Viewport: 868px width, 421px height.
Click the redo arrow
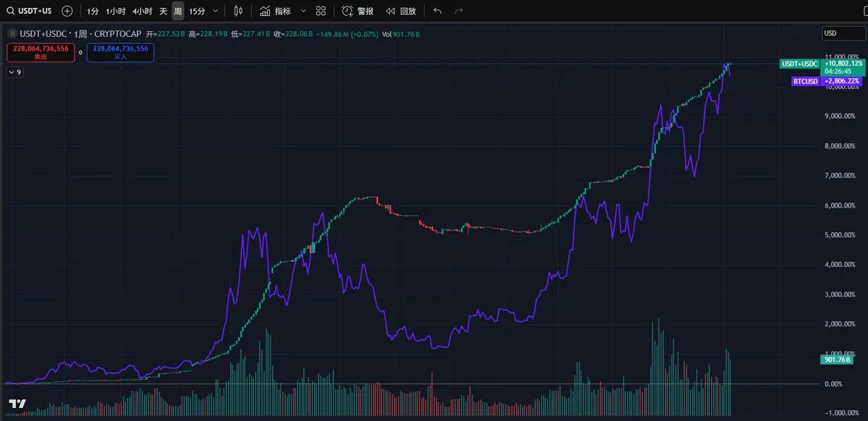[x=458, y=11]
